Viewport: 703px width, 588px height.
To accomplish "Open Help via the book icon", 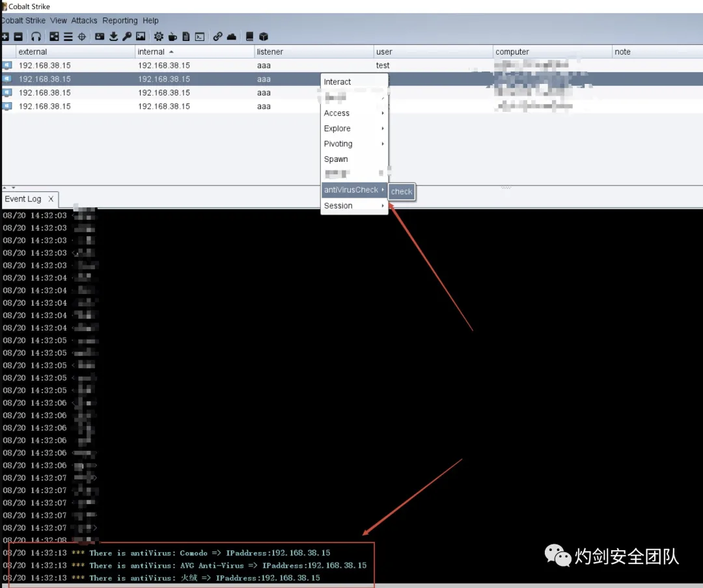I will pyautogui.click(x=250, y=36).
